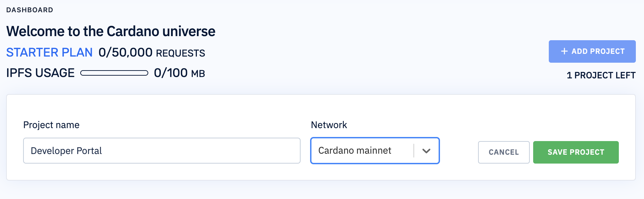
Task: Click the 1 Project Left text
Action: click(x=601, y=75)
